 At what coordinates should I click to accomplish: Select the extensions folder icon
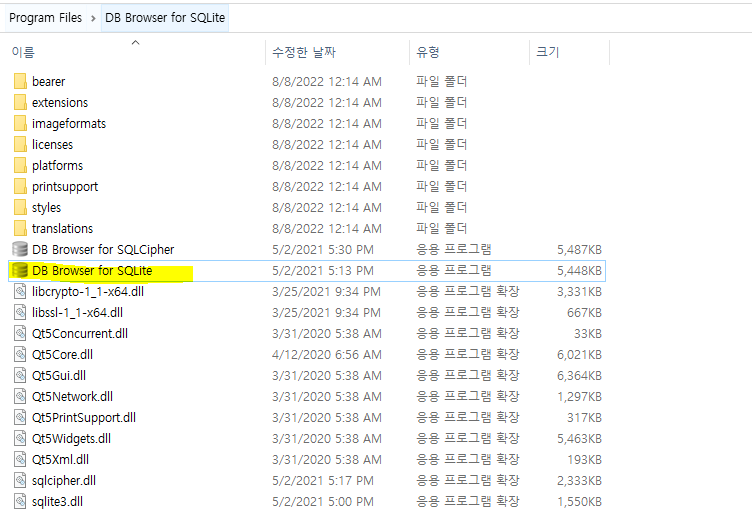pos(20,103)
